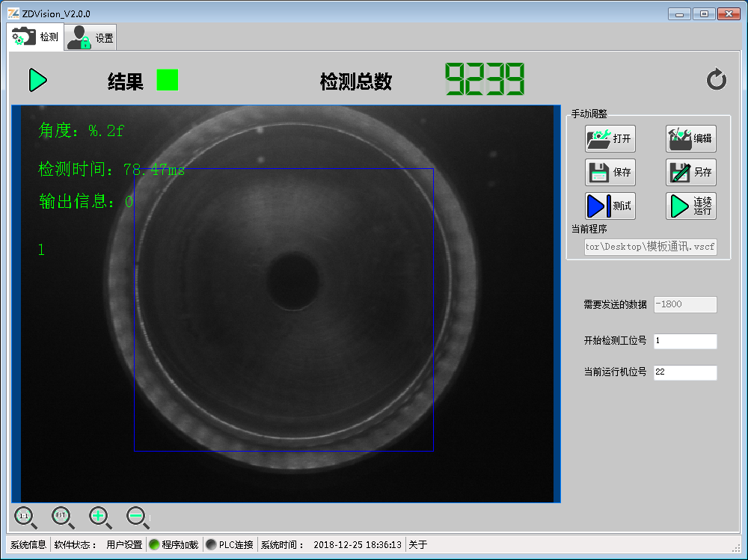The height and width of the screenshot is (560, 748).
Task: Open 关于 in the status bar
Action: point(418,545)
